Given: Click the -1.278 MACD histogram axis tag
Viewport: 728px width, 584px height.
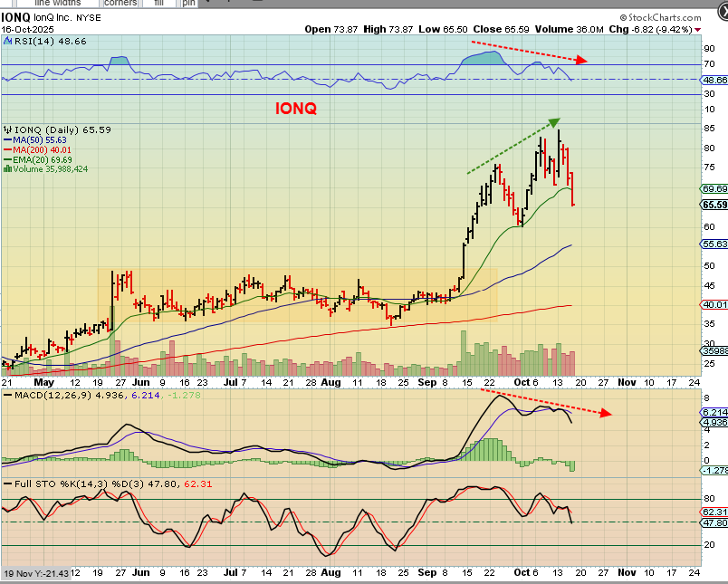Looking at the screenshot, I should [x=714, y=470].
